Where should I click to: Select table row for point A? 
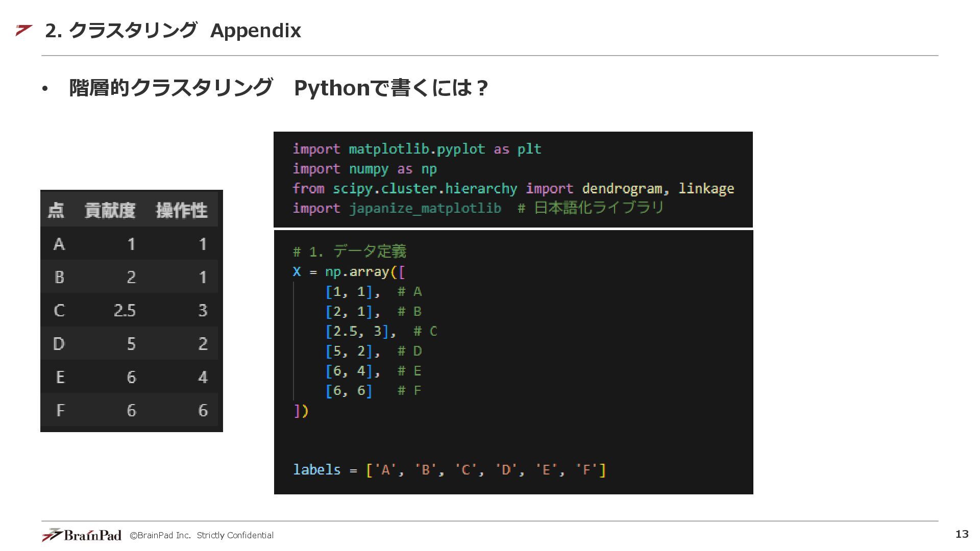tap(131, 244)
